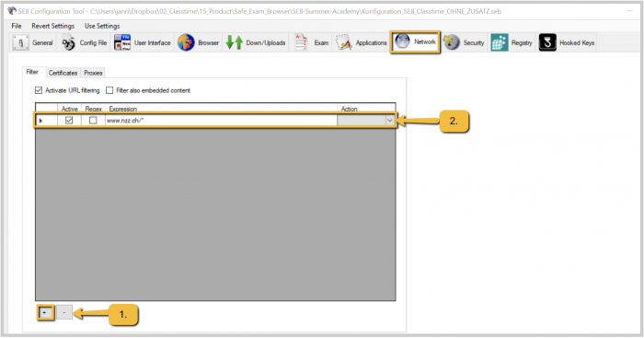Viewport: 644px width, 338px height.
Task: Open the Action dropdown for www.nzz.ch rule
Action: [x=389, y=120]
